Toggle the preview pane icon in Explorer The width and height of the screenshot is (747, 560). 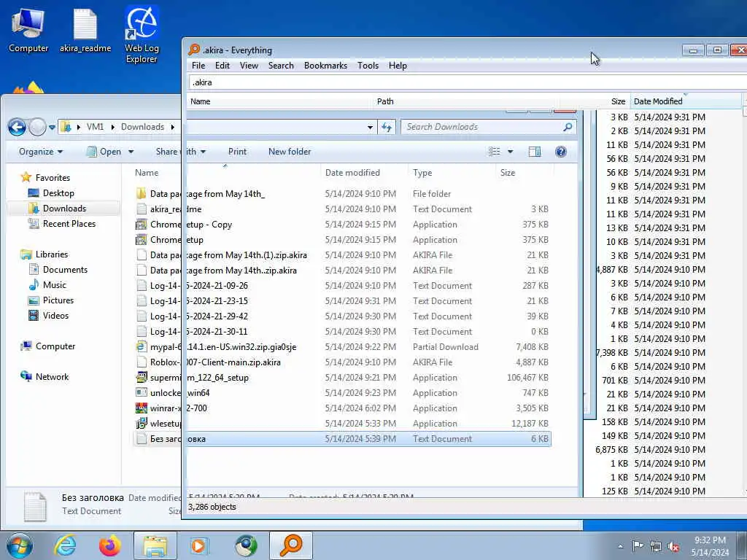[535, 152]
